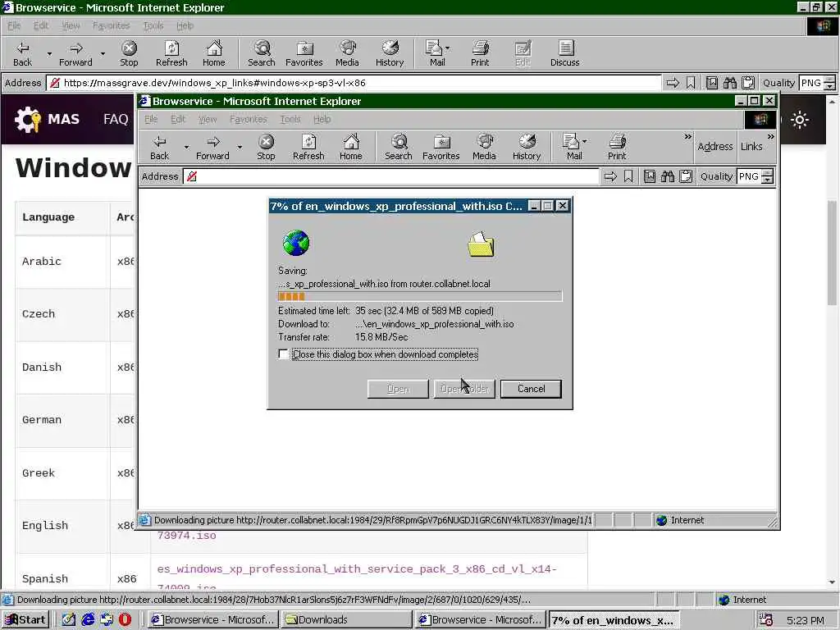Viewport: 840px width, 630px height.
Task: Open History in rear browser toolbar
Action: click(x=390, y=53)
